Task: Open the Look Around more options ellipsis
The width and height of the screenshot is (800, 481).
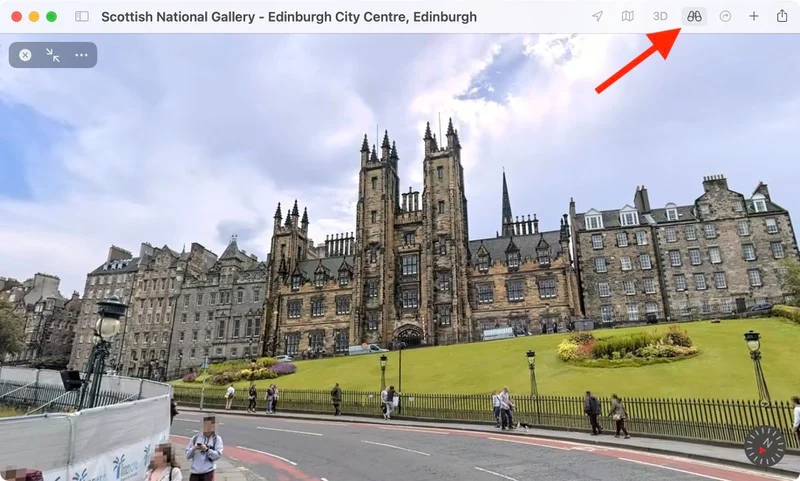Action: tap(81, 55)
